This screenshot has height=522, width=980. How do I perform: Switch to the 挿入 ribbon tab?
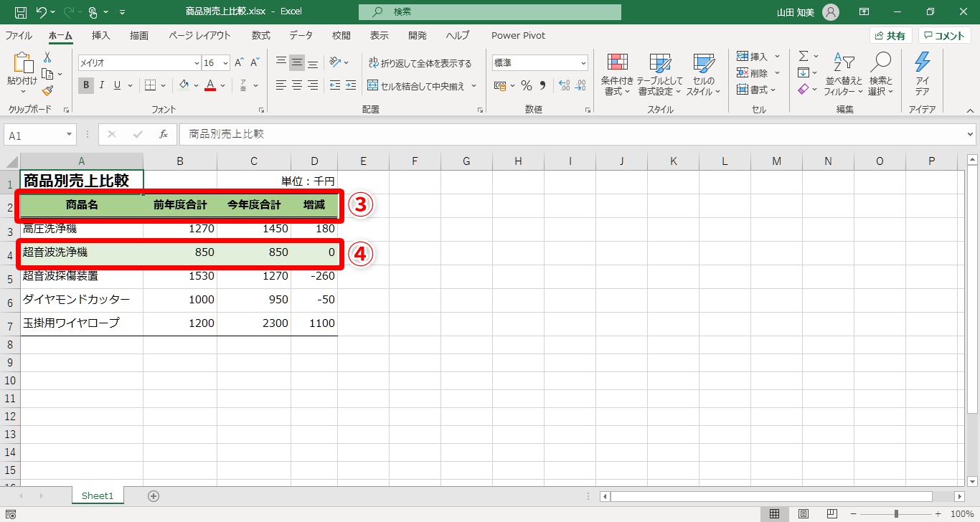tap(100, 35)
